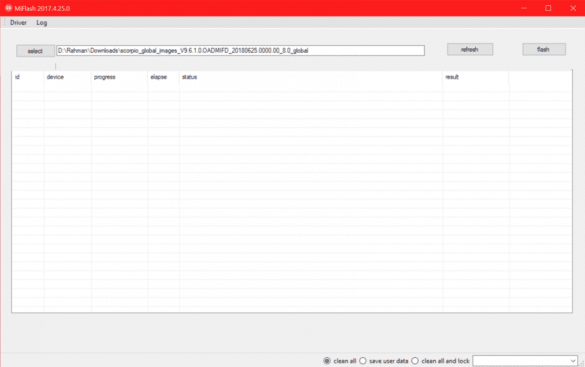Open the Driver menu

click(18, 23)
